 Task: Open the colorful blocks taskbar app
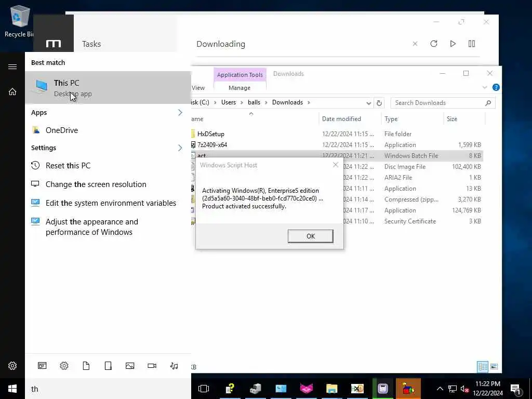[x=408, y=389]
